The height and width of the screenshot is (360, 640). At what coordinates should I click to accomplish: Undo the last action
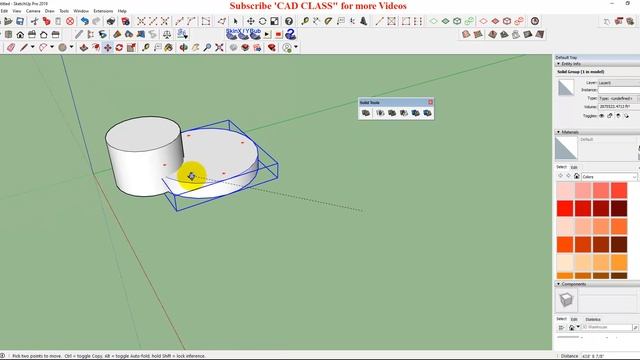tap(84, 21)
